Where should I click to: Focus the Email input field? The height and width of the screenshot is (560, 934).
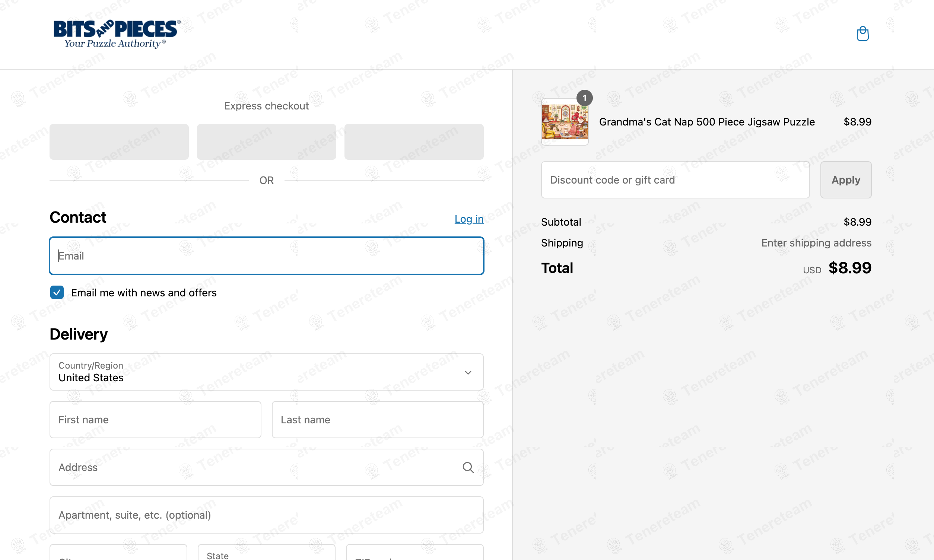coord(266,256)
